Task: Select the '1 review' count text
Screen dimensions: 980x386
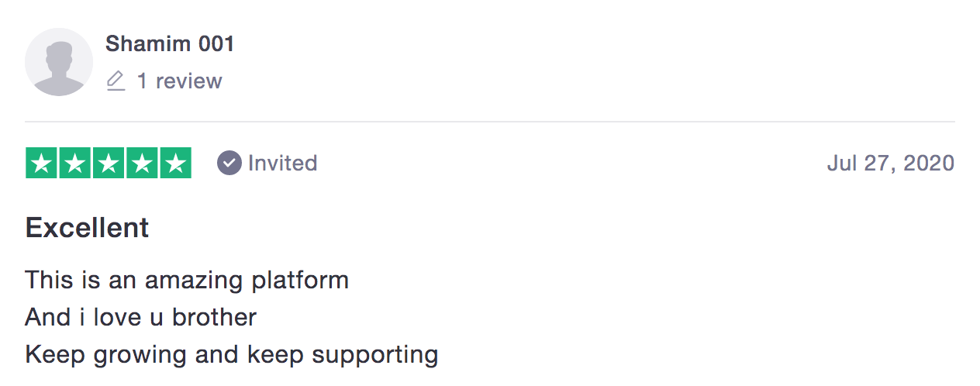Action: coord(180,81)
